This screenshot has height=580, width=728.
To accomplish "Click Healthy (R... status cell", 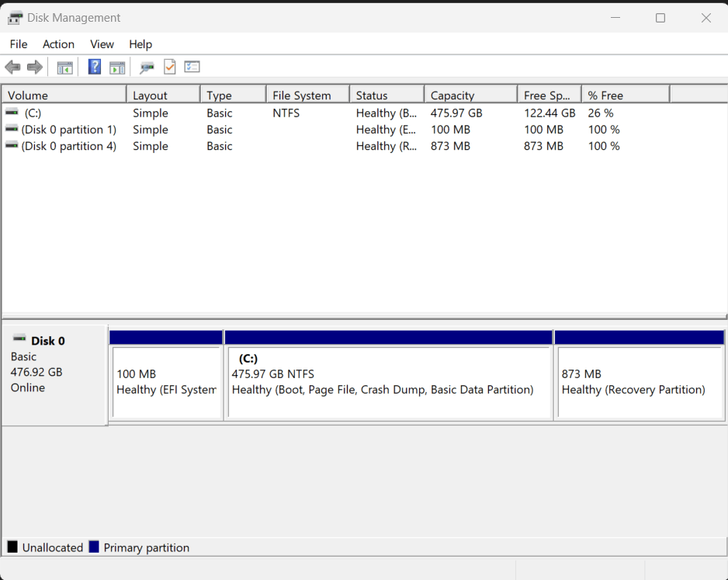I will pyautogui.click(x=387, y=146).
